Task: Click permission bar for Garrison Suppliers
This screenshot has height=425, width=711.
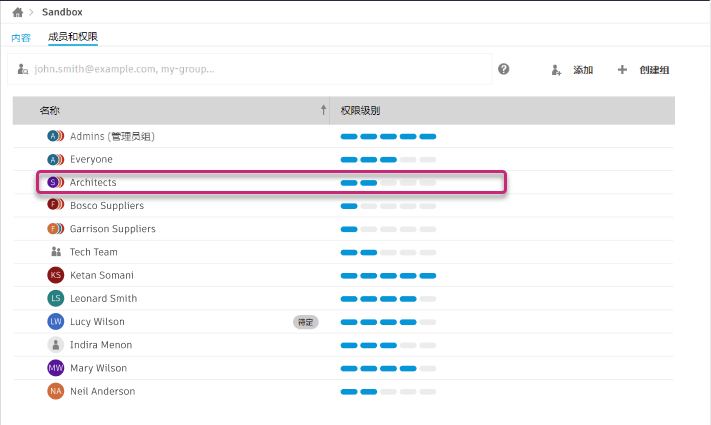Action: point(388,229)
